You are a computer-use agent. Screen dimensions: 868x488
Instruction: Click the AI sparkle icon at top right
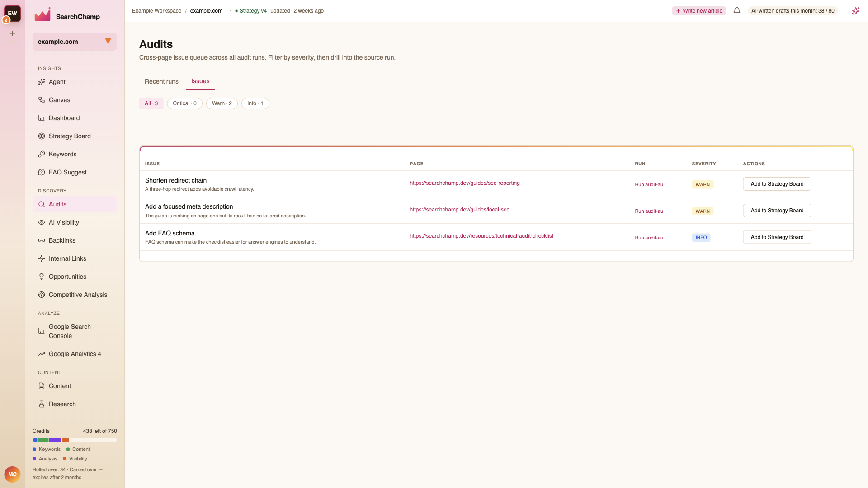(x=855, y=11)
